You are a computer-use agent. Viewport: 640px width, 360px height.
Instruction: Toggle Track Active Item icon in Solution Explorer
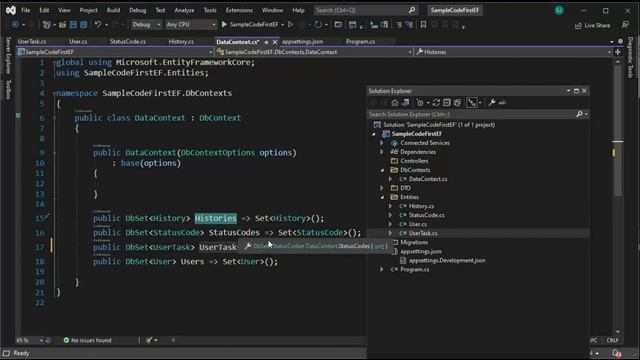[472, 102]
